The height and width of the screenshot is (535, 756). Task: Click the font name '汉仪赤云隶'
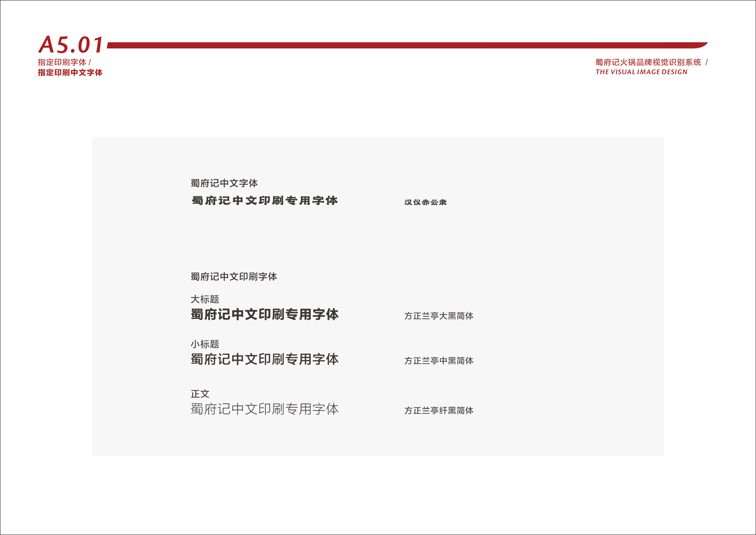(426, 203)
